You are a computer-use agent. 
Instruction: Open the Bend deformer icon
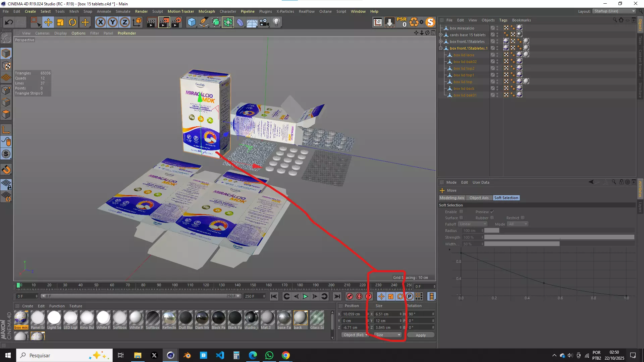(x=240, y=22)
